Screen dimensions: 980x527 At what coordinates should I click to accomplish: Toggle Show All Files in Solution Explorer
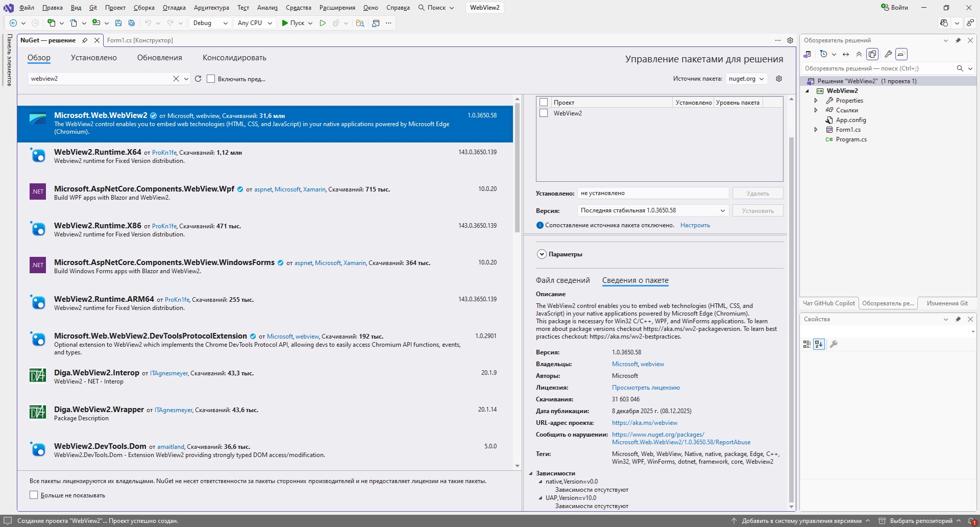(872, 54)
